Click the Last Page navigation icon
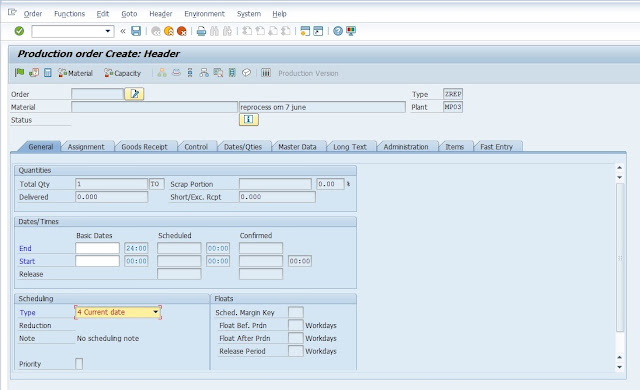The image size is (640, 390). point(286,31)
